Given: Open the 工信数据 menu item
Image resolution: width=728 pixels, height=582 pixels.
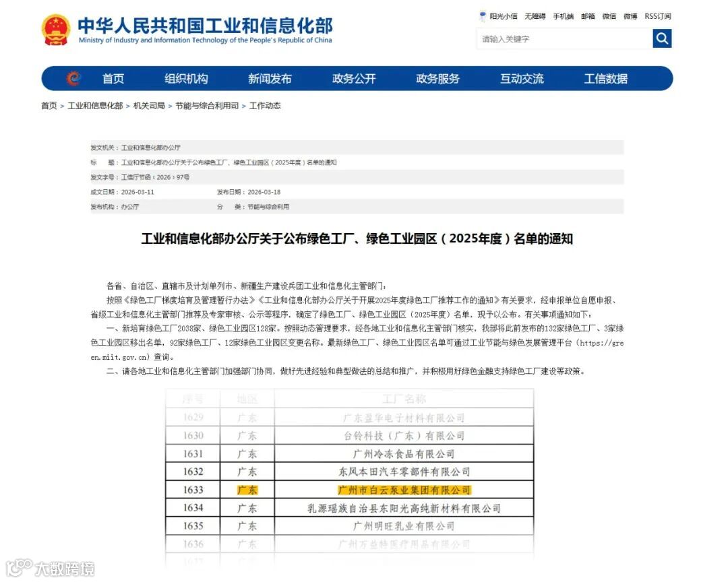Looking at the screenshot, I should click(x=606, y=78).
